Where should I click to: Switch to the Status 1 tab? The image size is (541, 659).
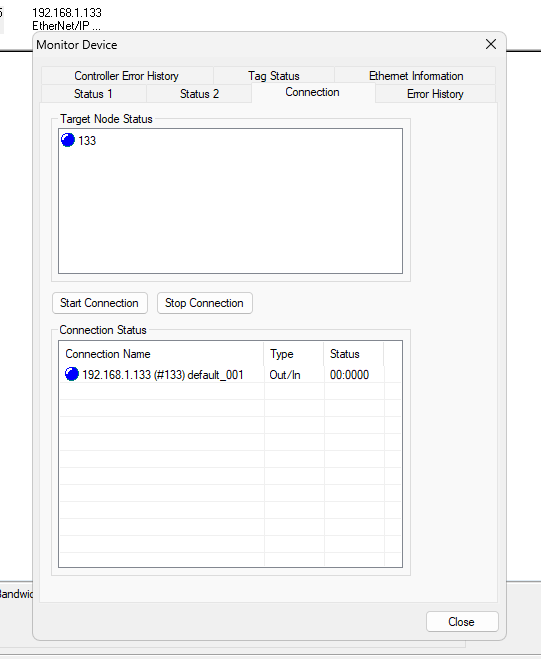pyautogui.click(x=93, y=94)
